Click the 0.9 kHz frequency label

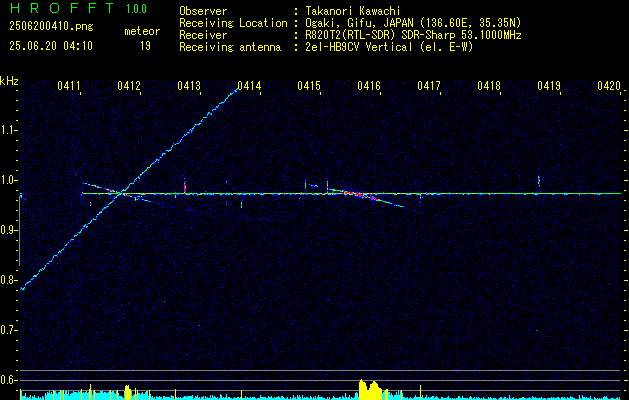[x=7, y=230]
